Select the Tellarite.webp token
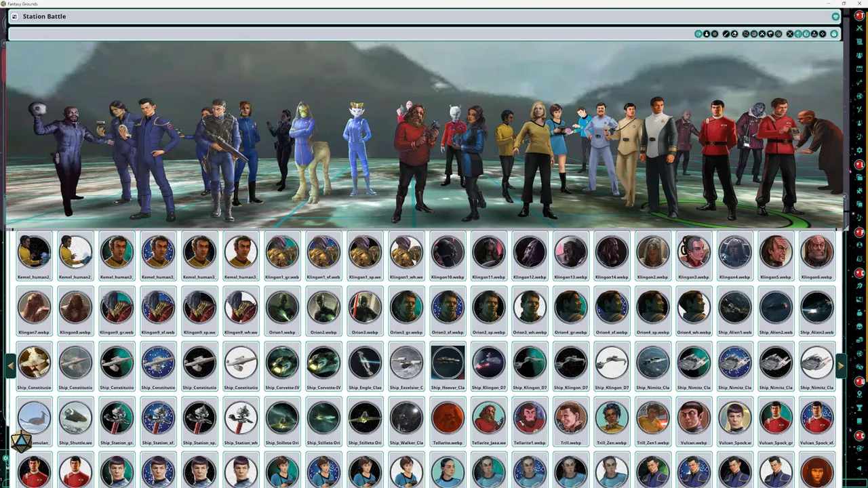Viewport: 868px width, 488px height. (x=448, y=422)
